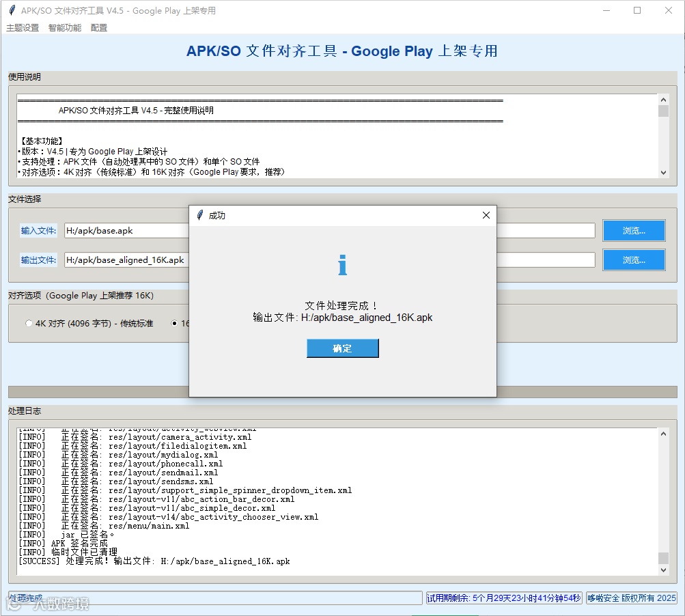Focus the 输入文件 path field
Viewport: 685px width, 616px height.
(329, 230)
